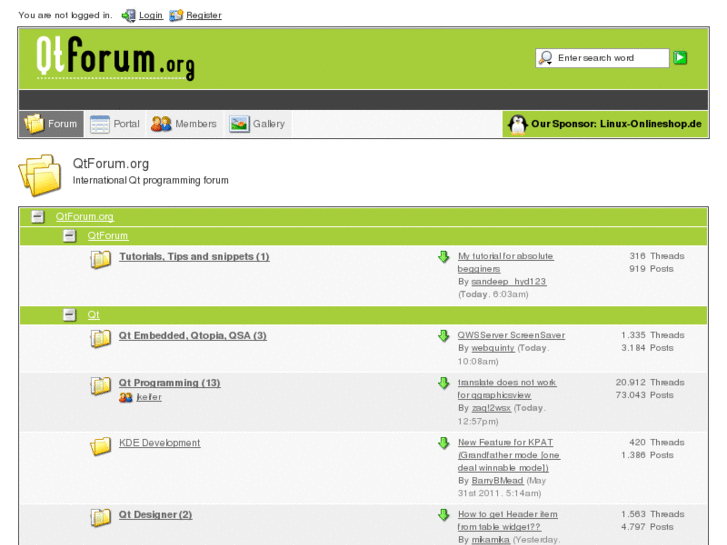Click the Login key icon
The height and width of the screenshot is (545, 727).
click(128, 16)
